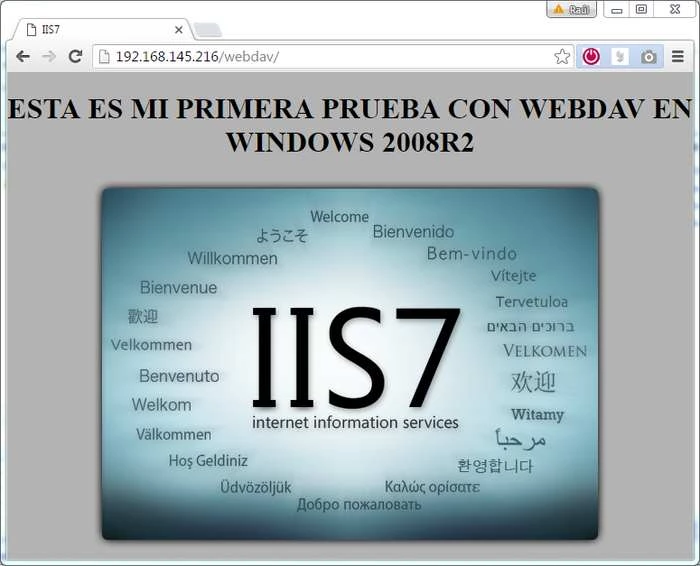The height and width of the screenshot is (566, 700).
Task: Click 'Hoş Geldiniz' in the image
Action: click(208, 461)
